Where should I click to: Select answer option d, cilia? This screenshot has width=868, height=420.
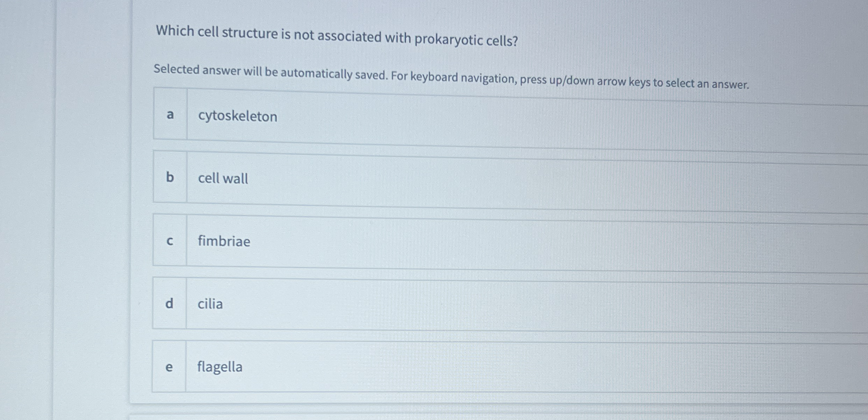point(421,304)
